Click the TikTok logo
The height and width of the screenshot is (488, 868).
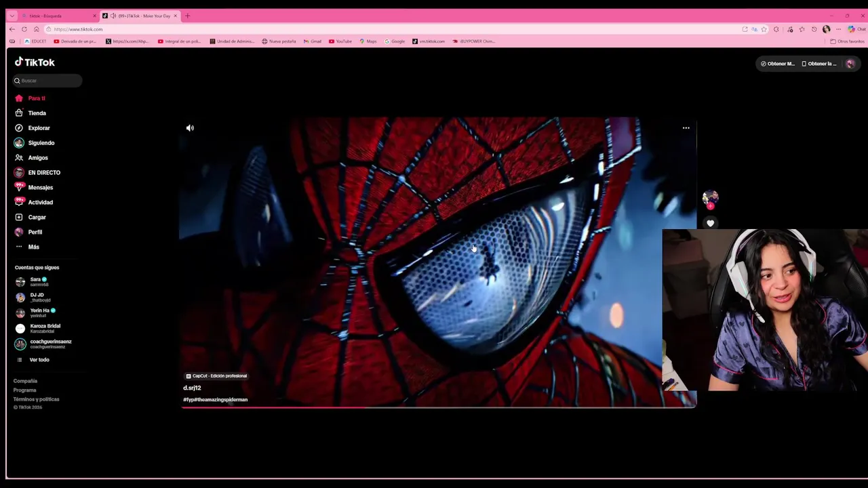point(35,62)
